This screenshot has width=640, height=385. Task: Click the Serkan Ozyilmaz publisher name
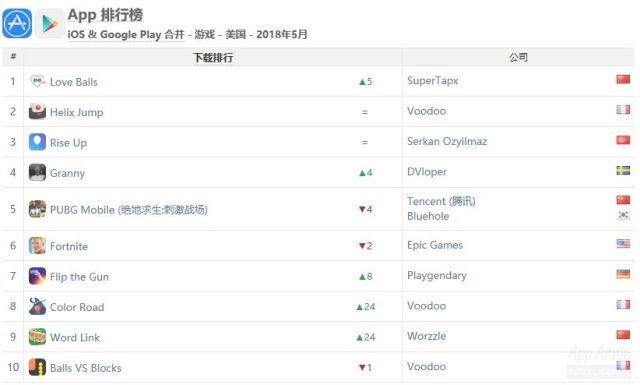coord(447,141)
